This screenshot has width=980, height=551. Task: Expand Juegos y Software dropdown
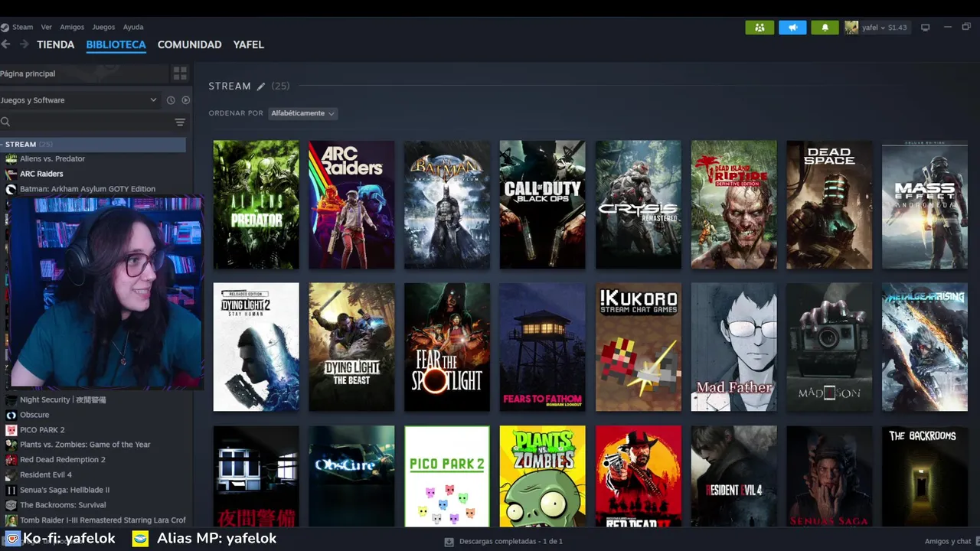[x=79, y=100]
